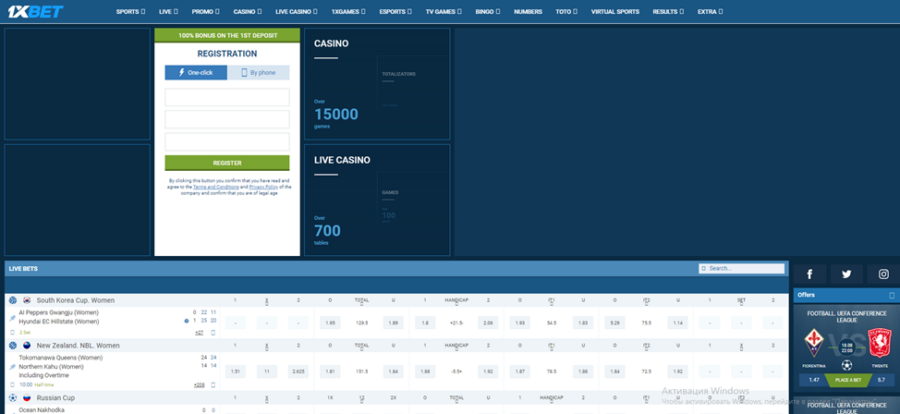
Task: Collapse the Offers panel with header icon
Action: [892, 295]
